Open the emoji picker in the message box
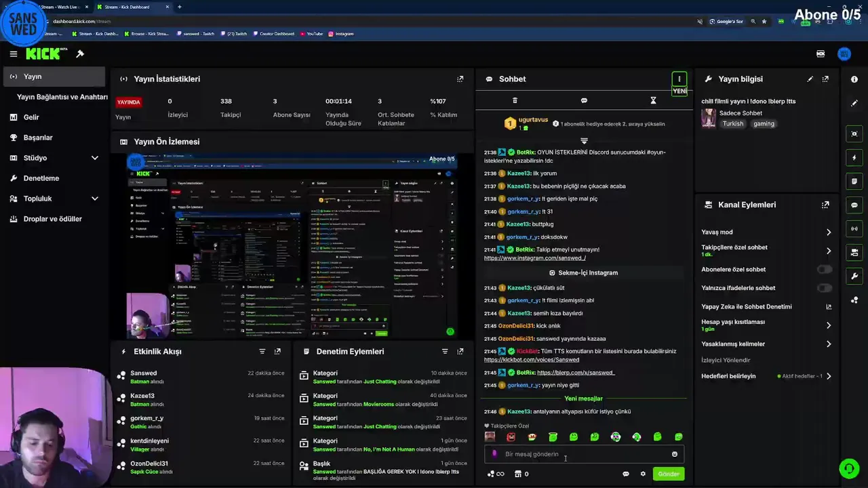Viewport: 868px width, 488px height. pyautogui.click(x=674, y=454)
